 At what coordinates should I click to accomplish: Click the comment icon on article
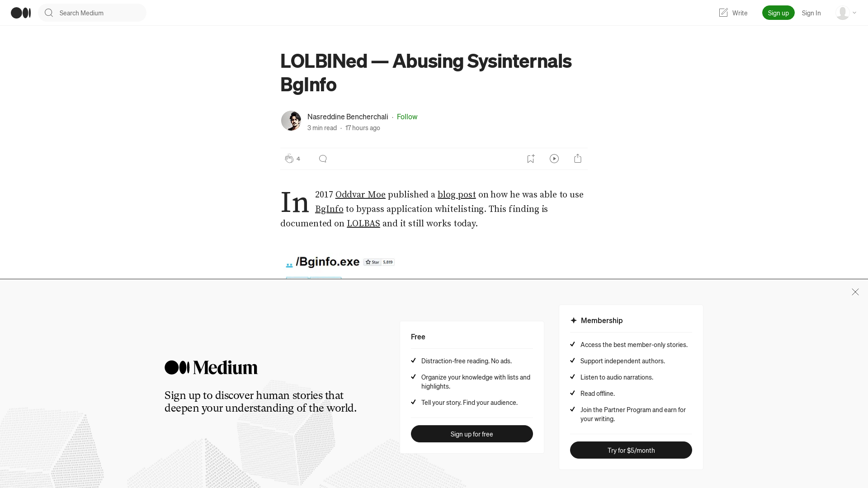pos(322,159)
